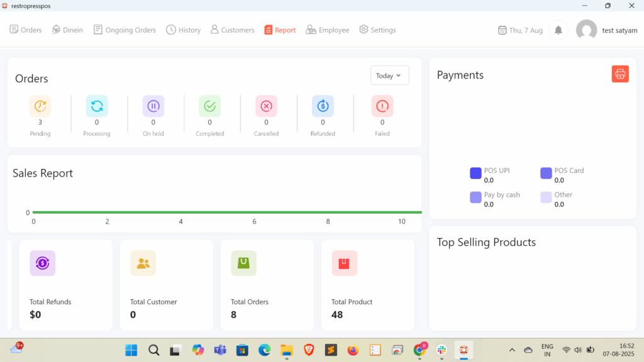Click the Failed orders warning icon

click(x=382, y=106)
